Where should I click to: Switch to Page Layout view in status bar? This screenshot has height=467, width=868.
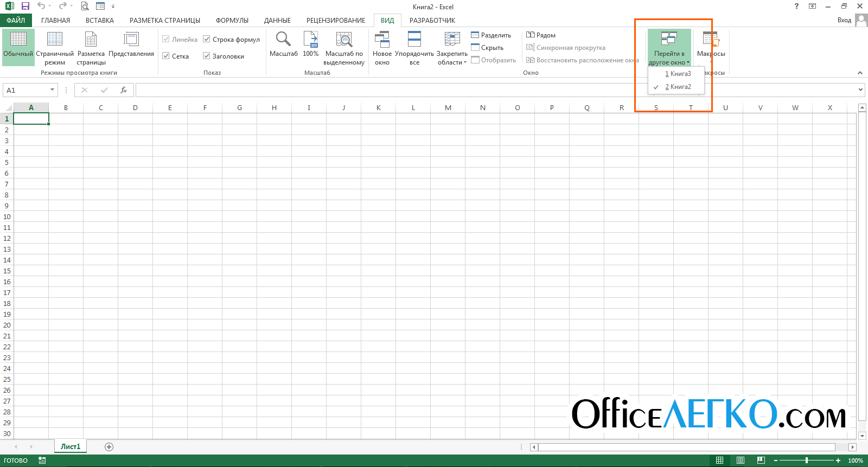pyautogui.click(x=740, y=460)
